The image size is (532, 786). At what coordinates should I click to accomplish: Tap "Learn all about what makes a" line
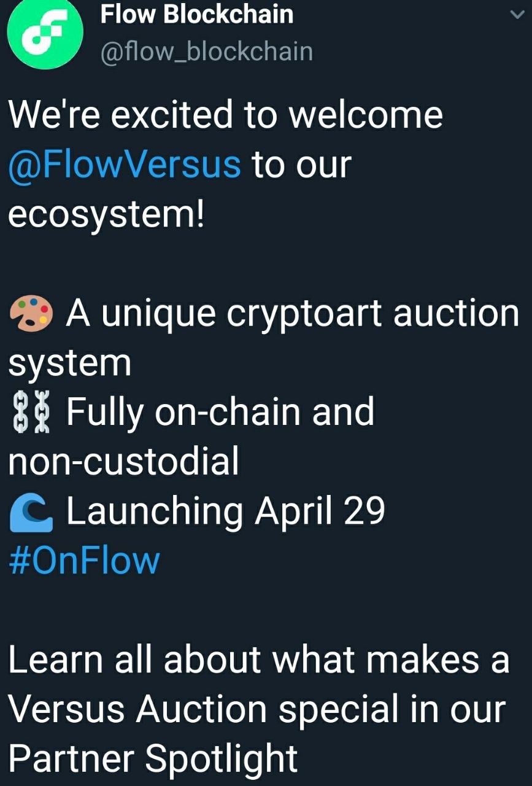click(259, 660)
